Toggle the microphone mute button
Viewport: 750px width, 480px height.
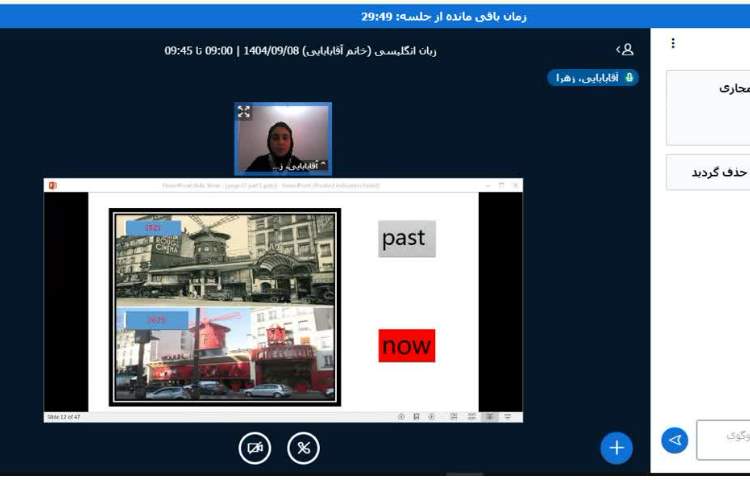303,448
